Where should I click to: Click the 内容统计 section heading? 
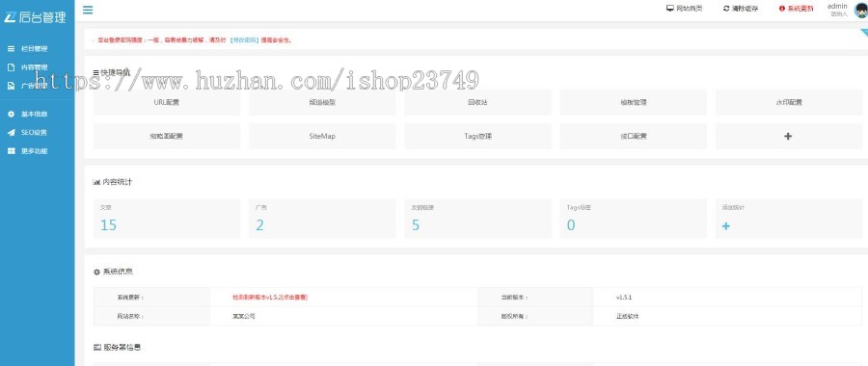pyautogui.click(x=113, y=181)
